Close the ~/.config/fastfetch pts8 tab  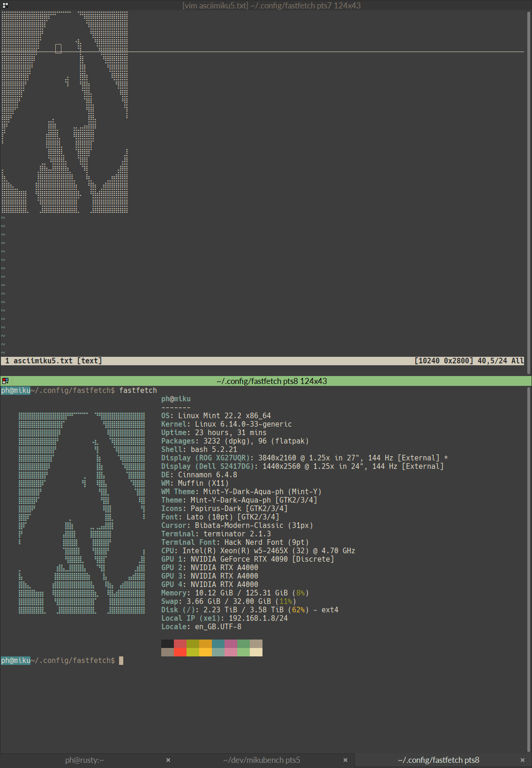pyautogui.click(x=523, y=760)
